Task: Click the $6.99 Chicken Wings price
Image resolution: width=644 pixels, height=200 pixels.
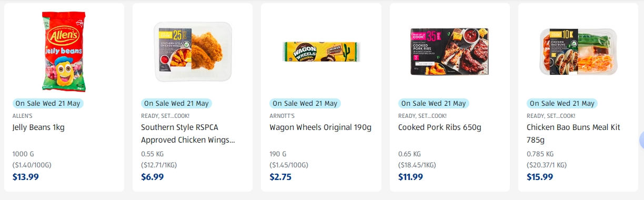Action: click(153, 177)
